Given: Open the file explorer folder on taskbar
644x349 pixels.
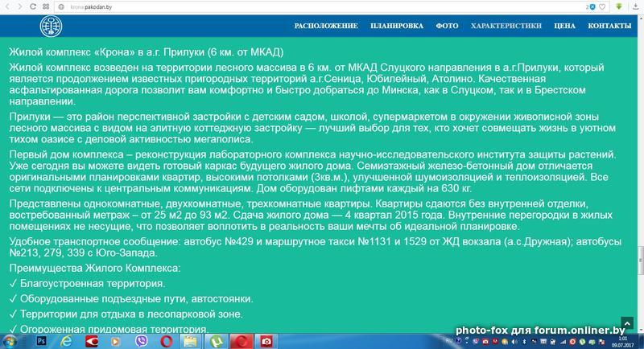Looking at the screenshot, I should (x=191, y=341).
